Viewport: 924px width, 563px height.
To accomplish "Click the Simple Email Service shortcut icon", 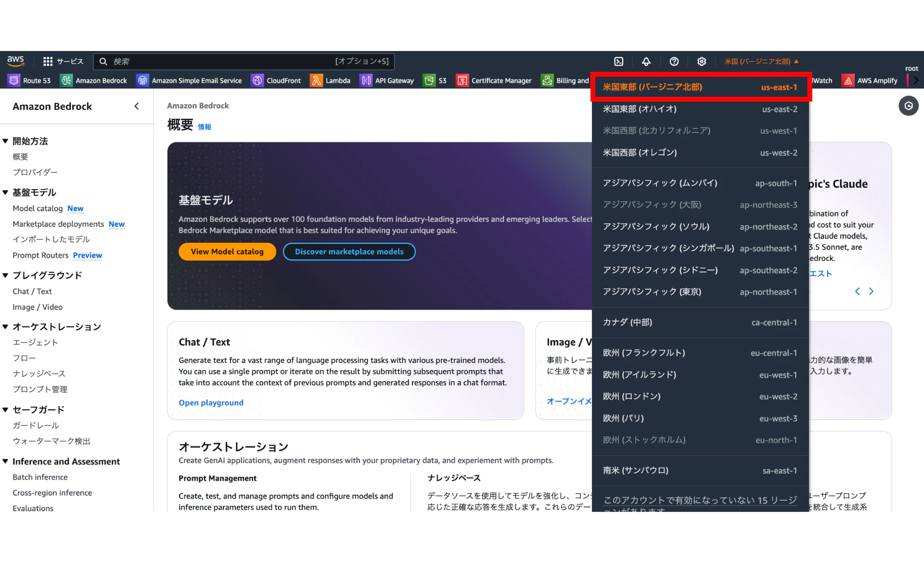I will (142, 80).
